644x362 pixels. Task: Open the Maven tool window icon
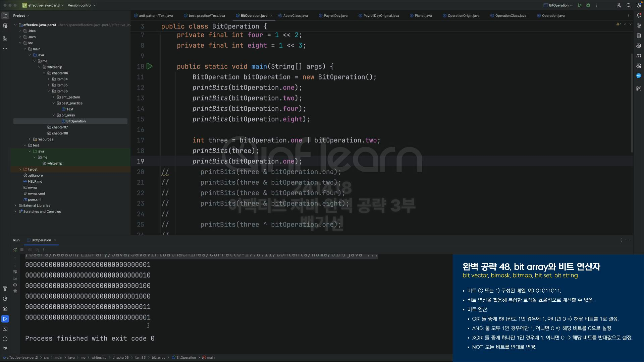(x=639, y=56)
